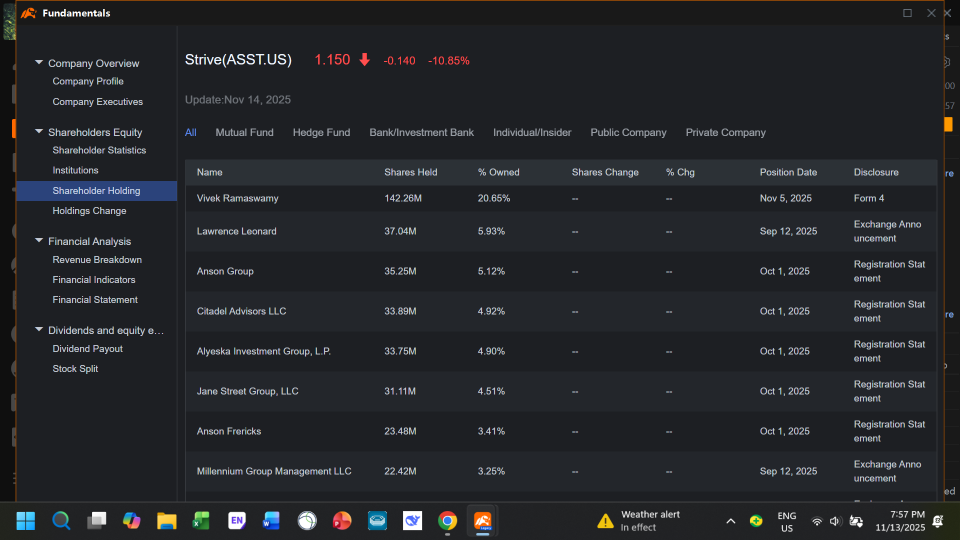Select Vivek Ramaswamy row name
This screenshot has width=960, height=540.
coord(238,198)
